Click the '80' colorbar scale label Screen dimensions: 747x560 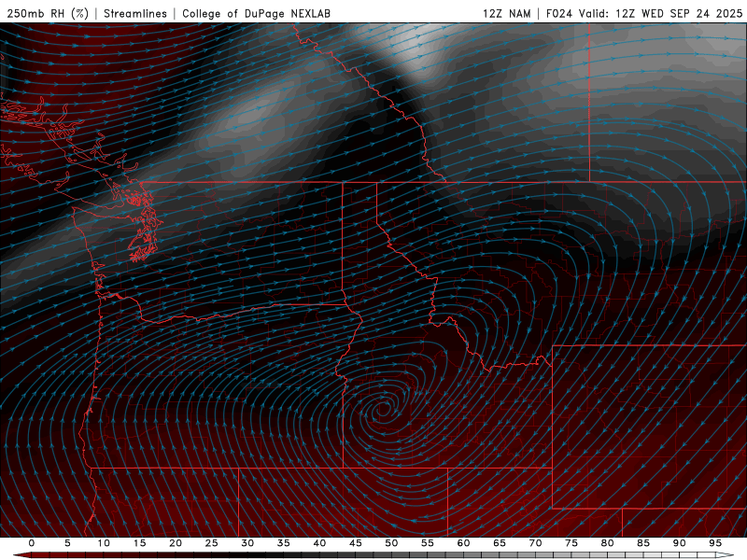608,543
